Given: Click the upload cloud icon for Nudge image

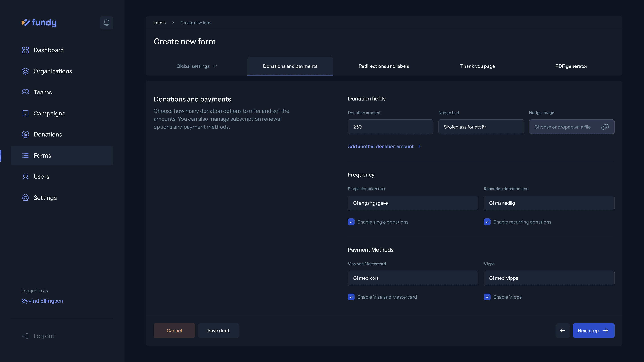Looking at the screenshot, I should [x=605, y=127].
